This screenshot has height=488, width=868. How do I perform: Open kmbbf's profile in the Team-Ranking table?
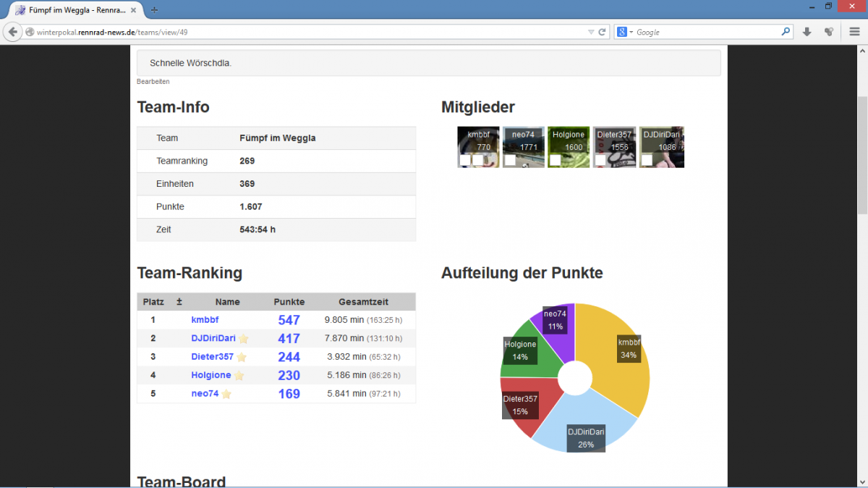(x=205, y=320)
